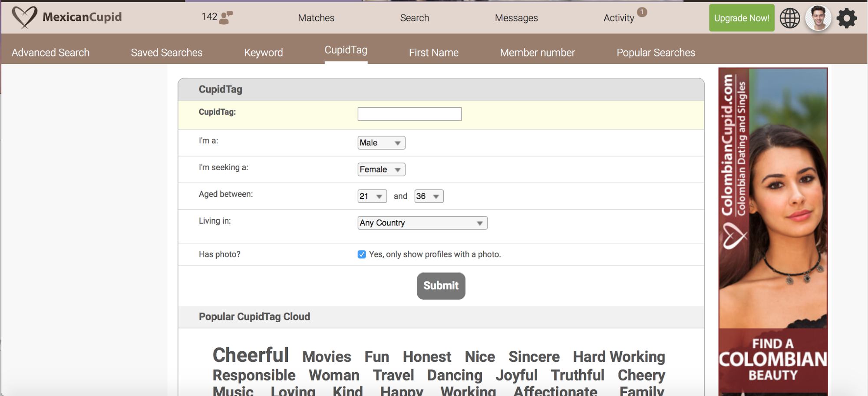Image resolution: width=868 pixels, height=396 pixels.
Task: Open the minimum age dropdown showing 21
Action: [372, 196]
